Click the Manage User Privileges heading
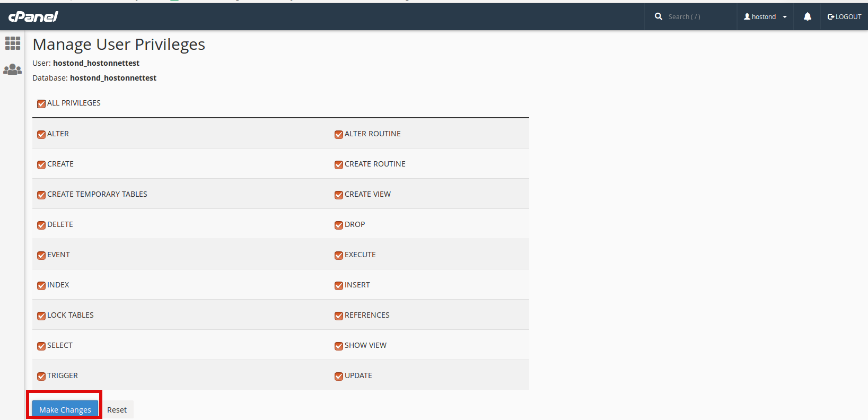This screenshot has width=868, height=420. click(119, 45)
